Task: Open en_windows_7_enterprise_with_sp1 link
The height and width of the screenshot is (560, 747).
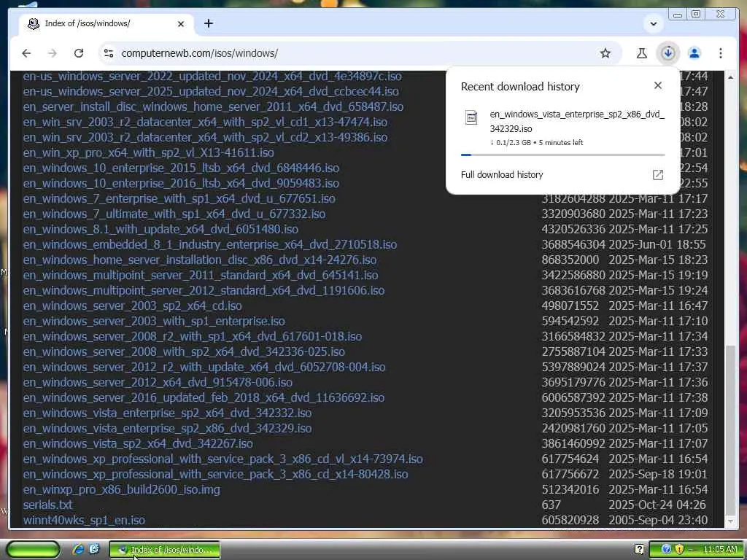Action: click(179, 198)
